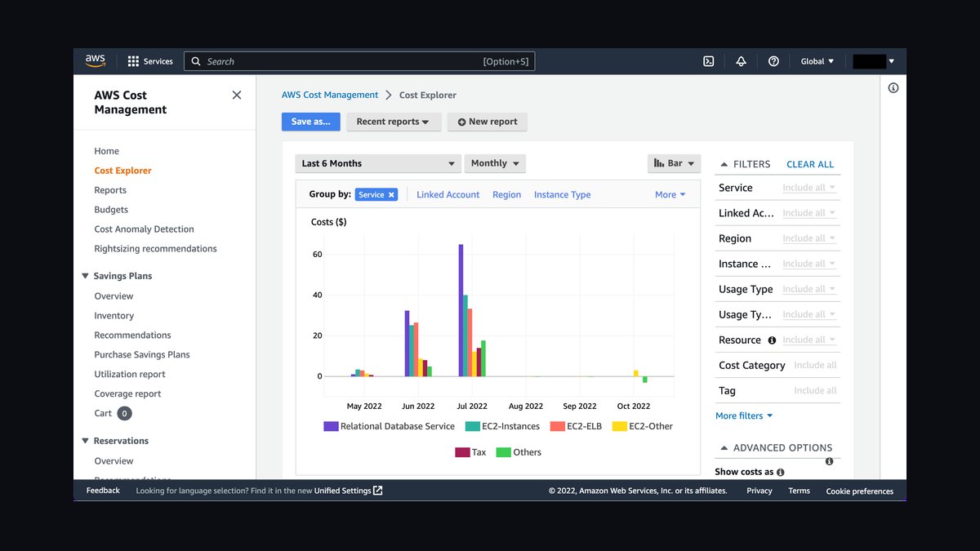Group by Instance Type

coord(562,195)
